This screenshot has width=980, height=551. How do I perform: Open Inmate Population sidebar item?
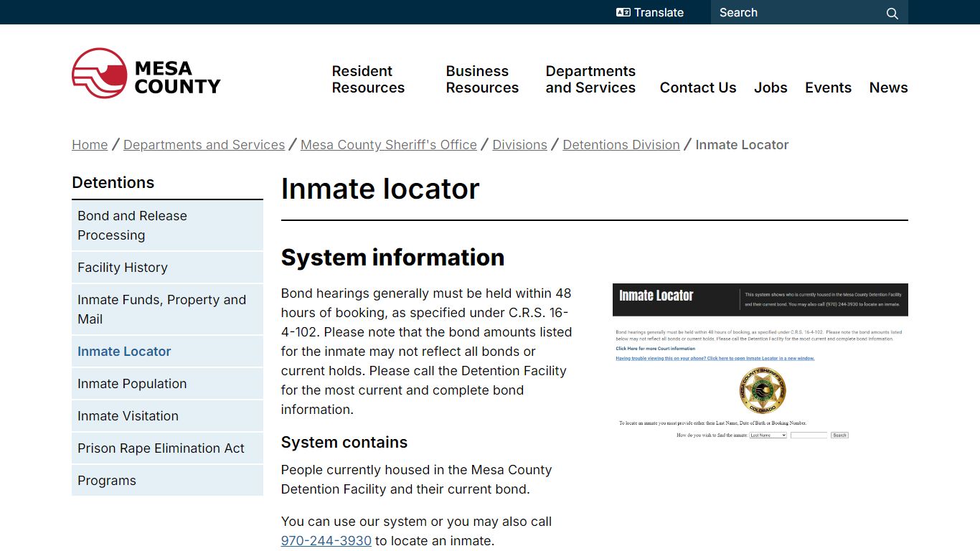[167, 384]
